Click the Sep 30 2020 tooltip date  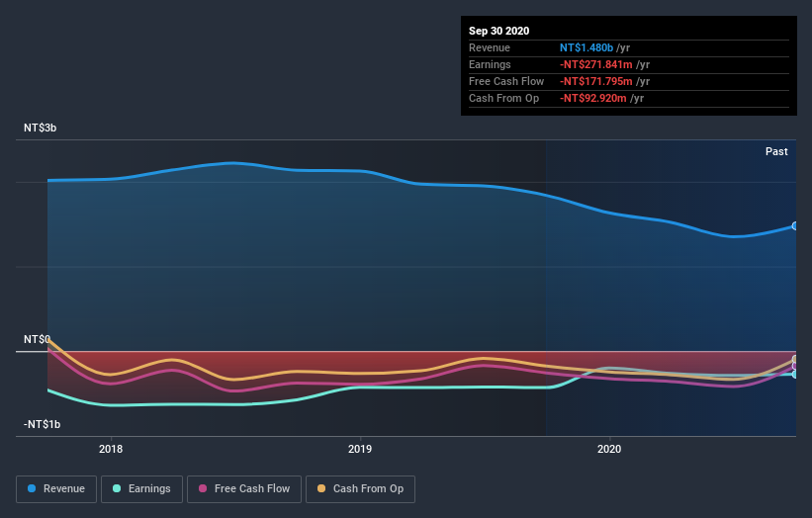click(x=498, y=31)
